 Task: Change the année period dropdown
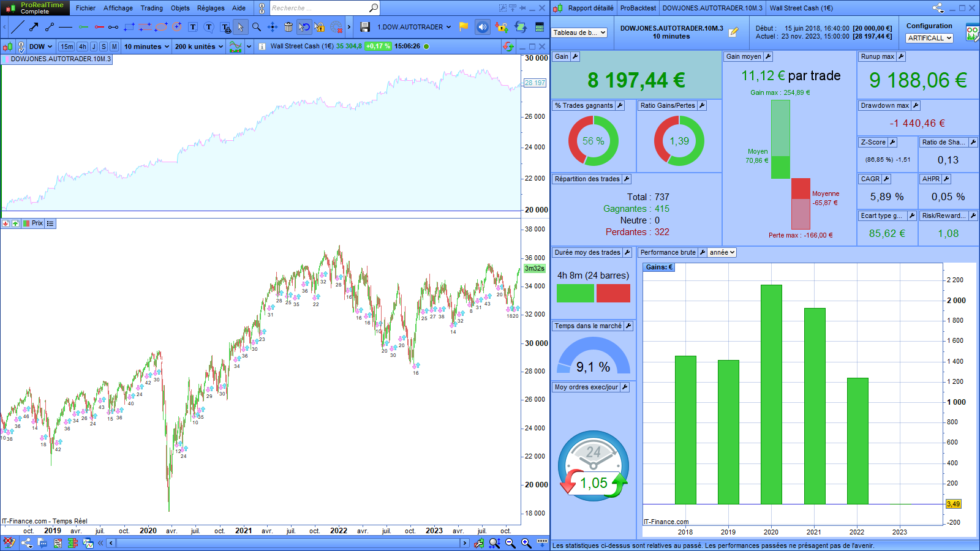click(722, 252)
